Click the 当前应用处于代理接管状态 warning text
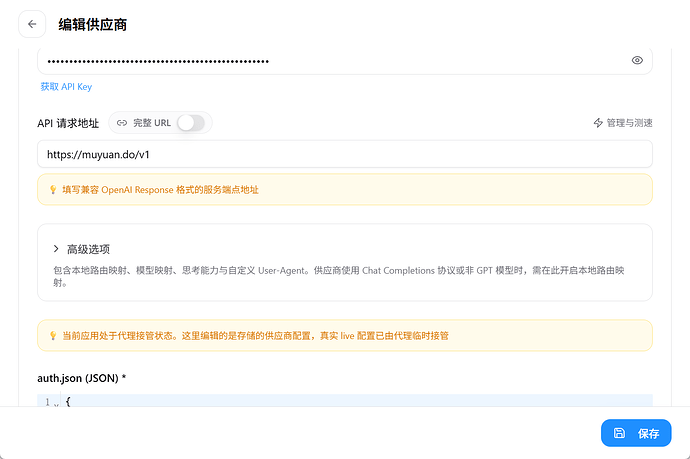This screenshot has height=459, width=690. [255, 336]
